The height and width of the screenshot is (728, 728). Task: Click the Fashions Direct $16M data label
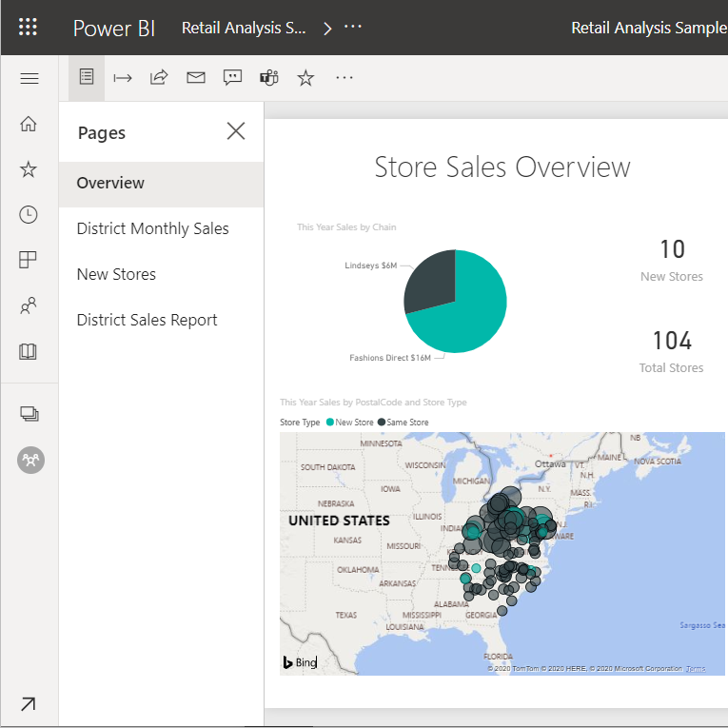tap(390, 358)
